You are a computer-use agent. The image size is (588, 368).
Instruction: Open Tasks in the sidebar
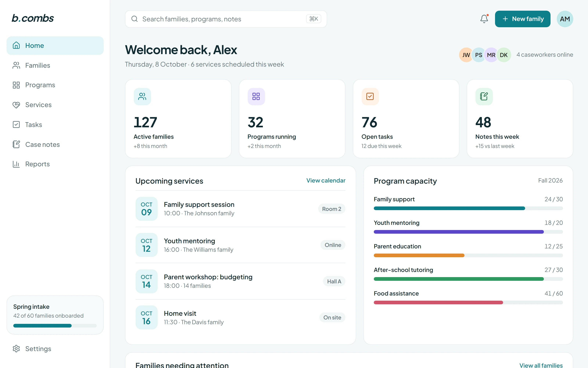tap(55, 125)
